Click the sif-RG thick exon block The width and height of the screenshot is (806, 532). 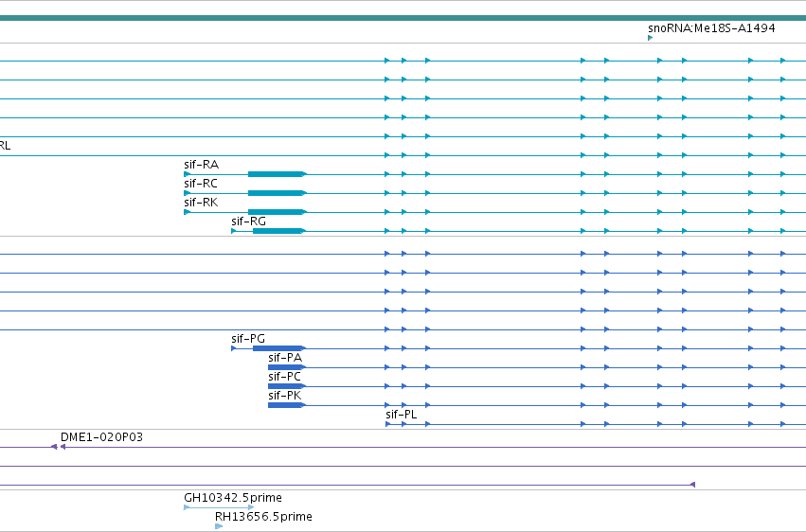(x=279, y=231)
